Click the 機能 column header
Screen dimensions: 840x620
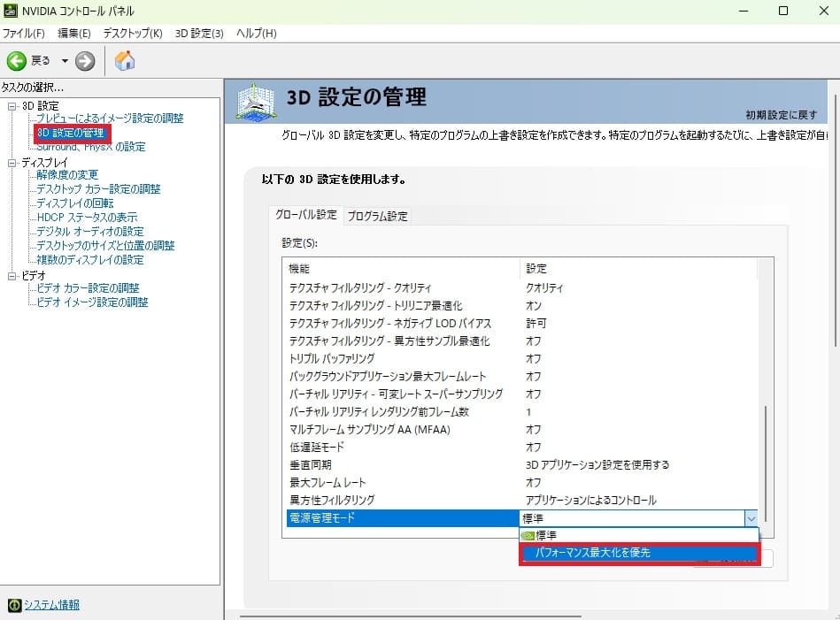[x=401, y=268]
